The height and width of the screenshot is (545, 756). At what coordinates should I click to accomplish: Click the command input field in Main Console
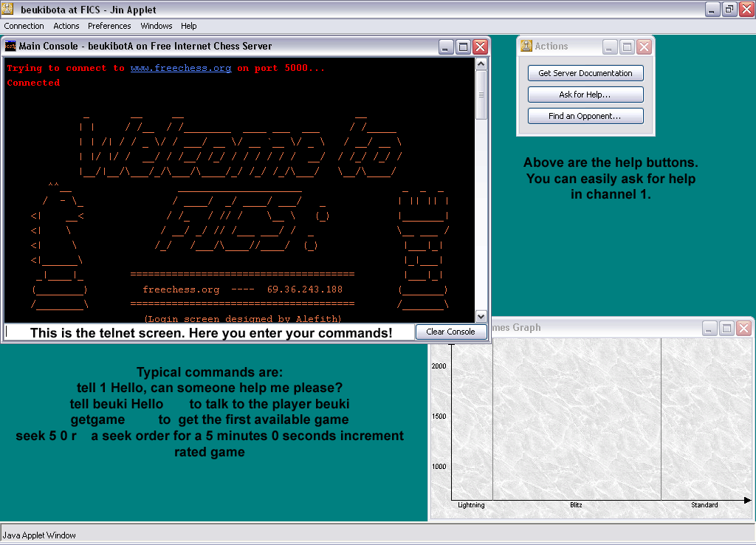pyautogui.click(x=209, y=332)
